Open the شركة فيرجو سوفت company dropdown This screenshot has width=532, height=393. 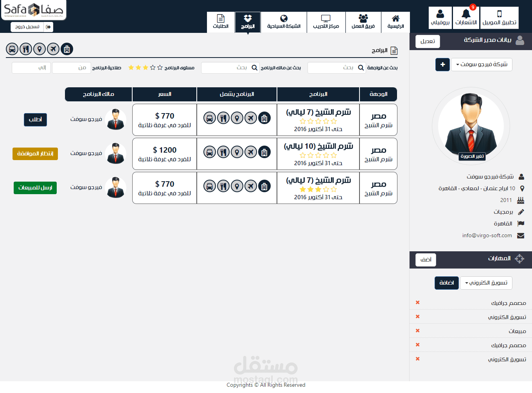click(x=482, y=65)
